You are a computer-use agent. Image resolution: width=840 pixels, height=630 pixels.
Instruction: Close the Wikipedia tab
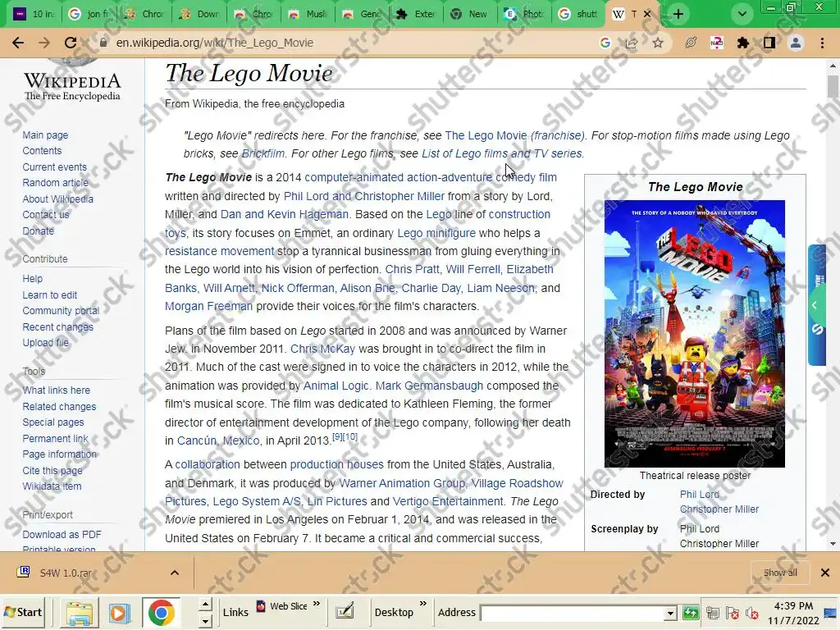[647, 14]
